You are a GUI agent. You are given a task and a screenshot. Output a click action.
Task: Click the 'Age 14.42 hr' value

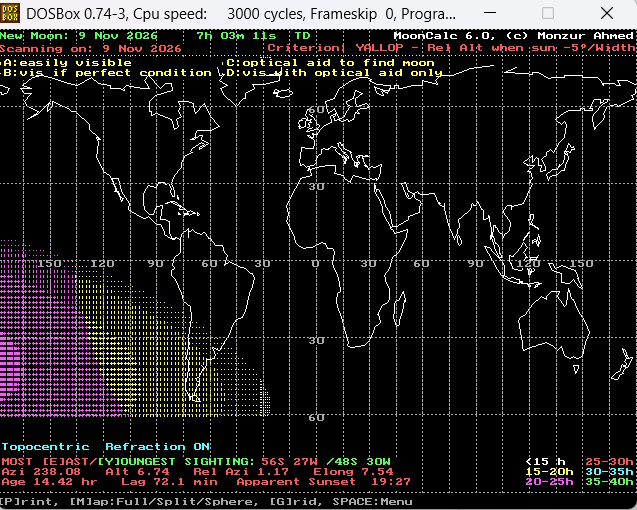pyautogui.click(x=49, y=482)
